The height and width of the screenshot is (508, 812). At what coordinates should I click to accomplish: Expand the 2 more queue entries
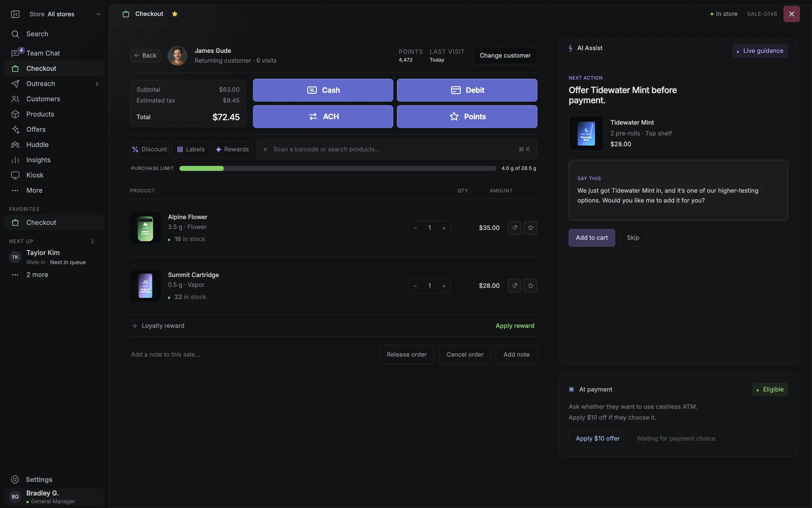[54, 275]
